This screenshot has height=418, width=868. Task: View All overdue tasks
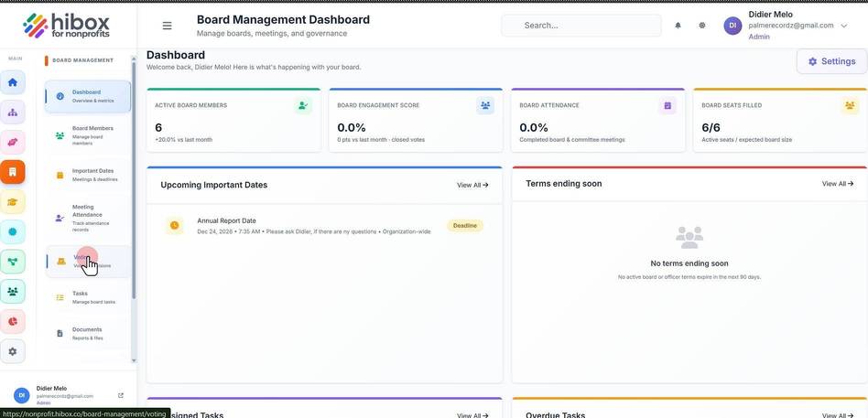click(838, 415)
